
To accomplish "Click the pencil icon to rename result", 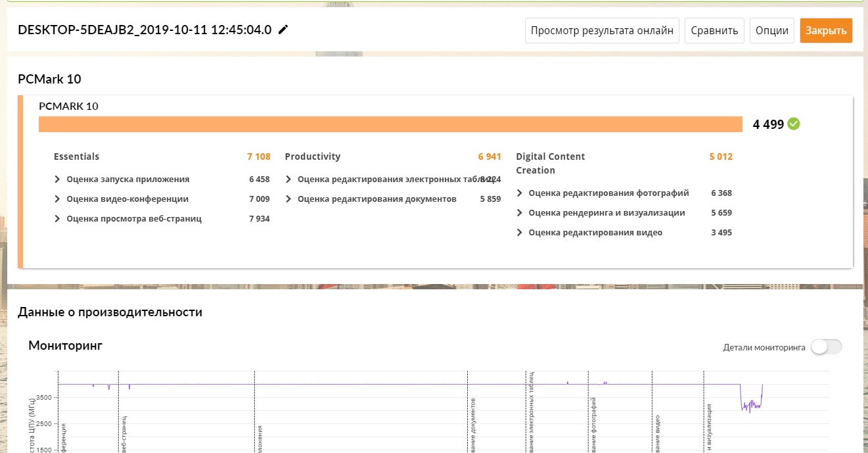I will (283, 30).
